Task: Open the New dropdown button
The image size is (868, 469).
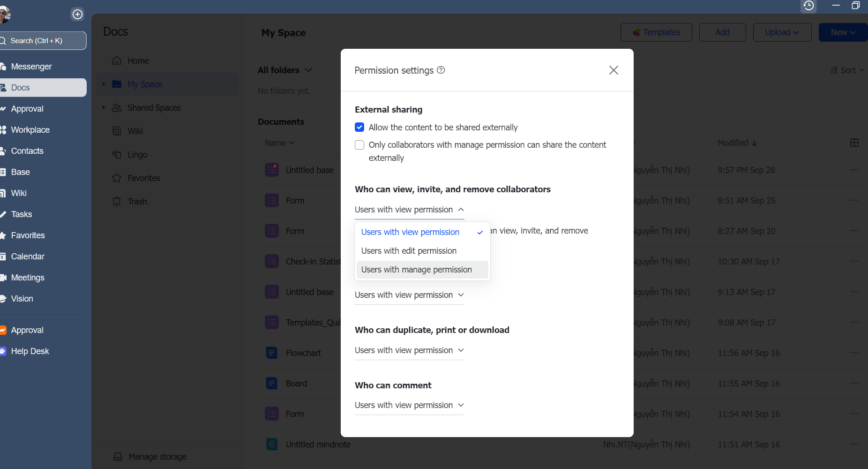Action: click(843, 32)
